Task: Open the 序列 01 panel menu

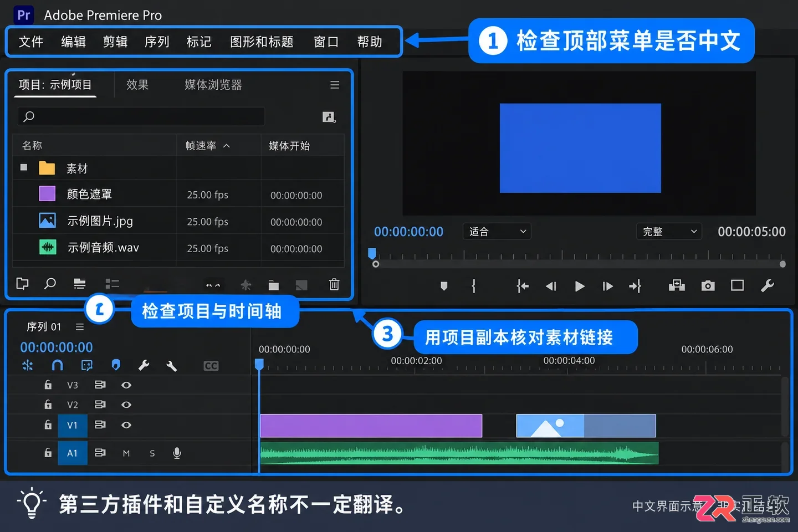Action: pyautogui.click(x=80, y=327)
